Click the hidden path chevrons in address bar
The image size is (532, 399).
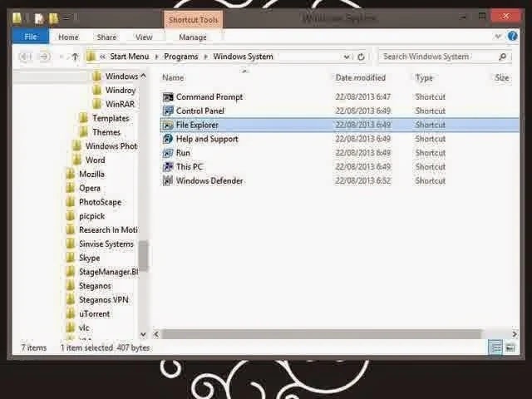click(x=102, y=57)
